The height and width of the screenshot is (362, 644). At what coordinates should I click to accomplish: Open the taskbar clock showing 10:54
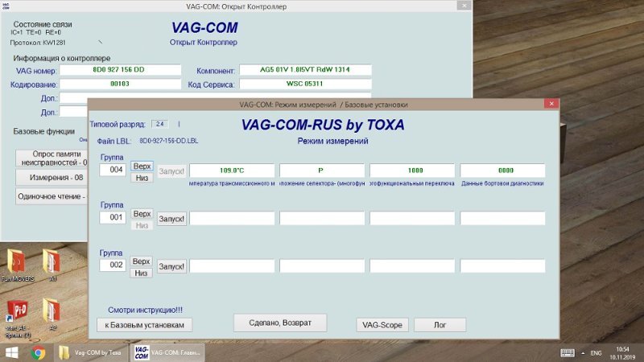tap(622, 353)
